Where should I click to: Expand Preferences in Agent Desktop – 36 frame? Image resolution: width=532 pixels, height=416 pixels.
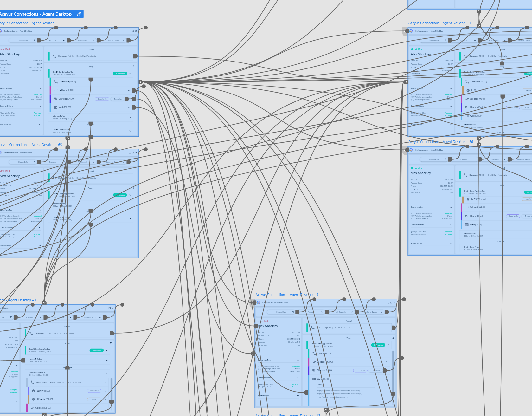tap(451, 243)
